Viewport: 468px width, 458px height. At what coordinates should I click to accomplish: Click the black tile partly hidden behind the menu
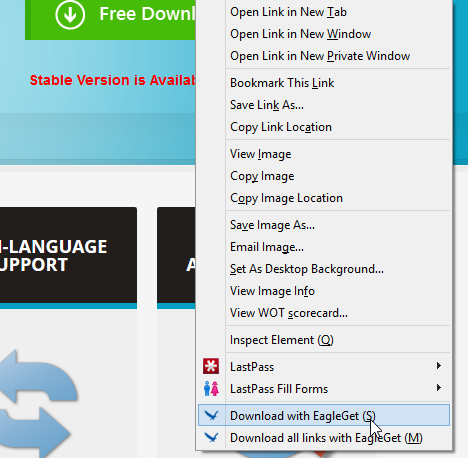(x=176, y=257)
